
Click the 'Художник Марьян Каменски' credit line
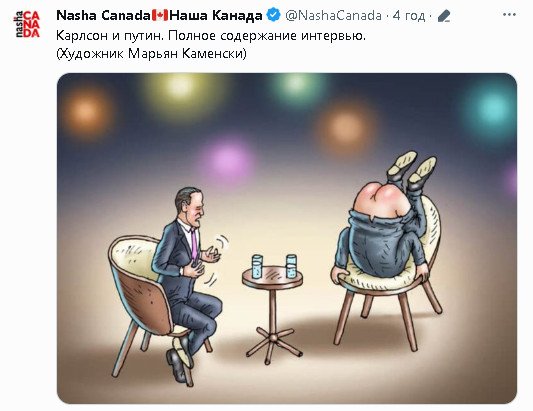pos(151,54)
